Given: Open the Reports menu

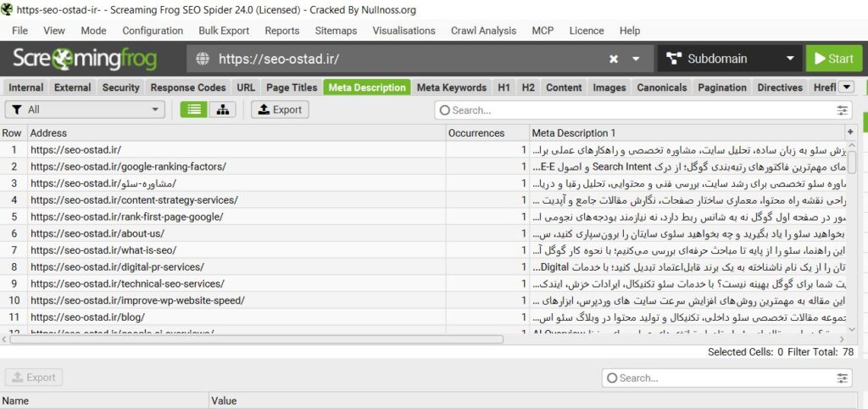Looking at the screenshot, I should coord(281,31).
